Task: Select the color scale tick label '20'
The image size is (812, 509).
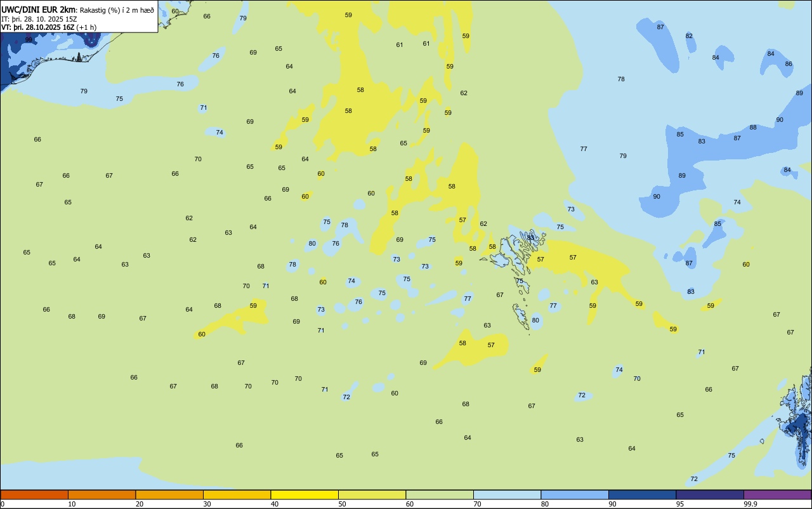Action: (140, 504)
